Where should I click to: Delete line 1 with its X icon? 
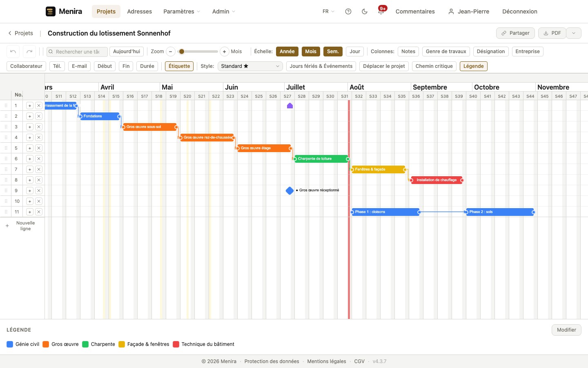(39, 105)
